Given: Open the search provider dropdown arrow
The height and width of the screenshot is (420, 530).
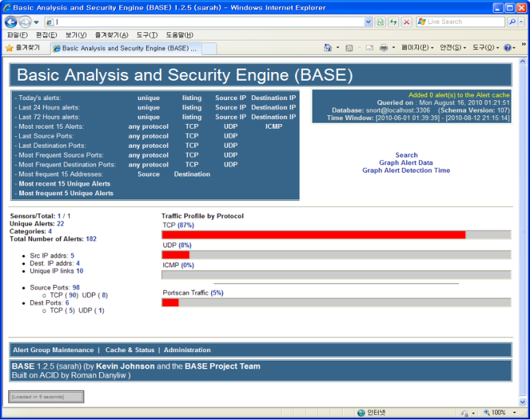Looking at the screenshot, I should coord(521,22).
